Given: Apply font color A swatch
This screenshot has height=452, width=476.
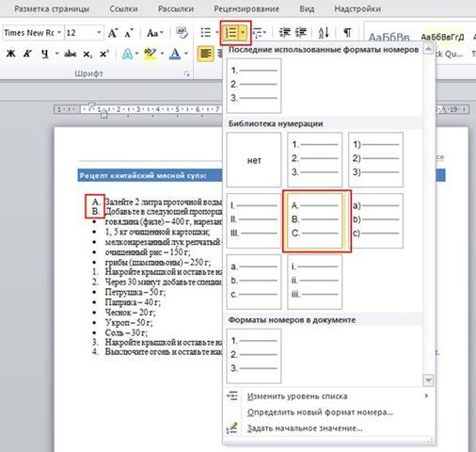Looking at the screenshot, I should (175, 54).
